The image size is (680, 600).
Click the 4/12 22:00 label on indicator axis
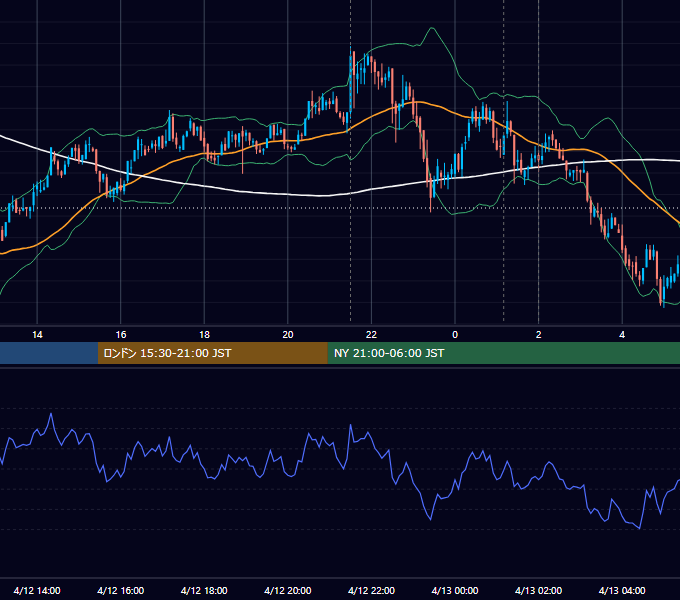(372, 590)
